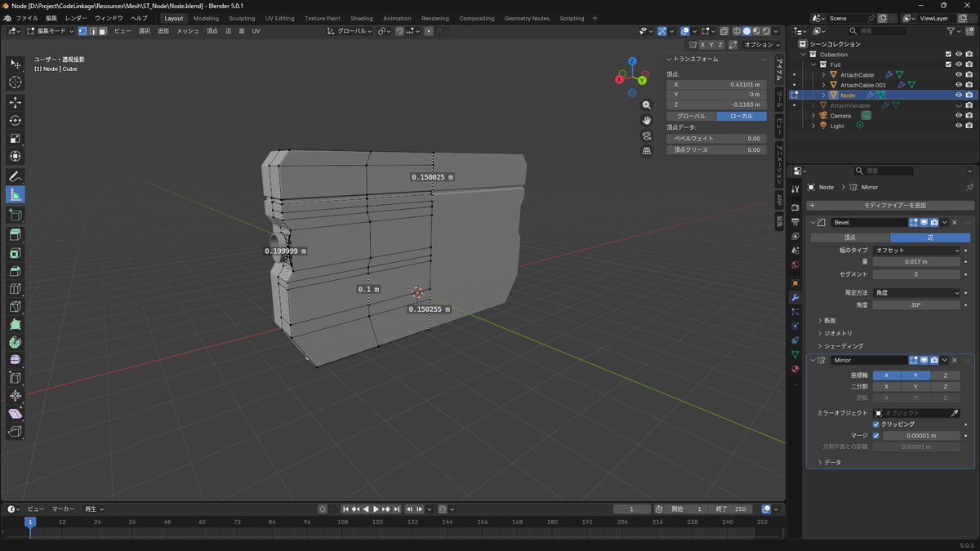Screen dimensions: 980x551
Task: Switch to the Geometry Nodes workspace tab
Action: 527,18
